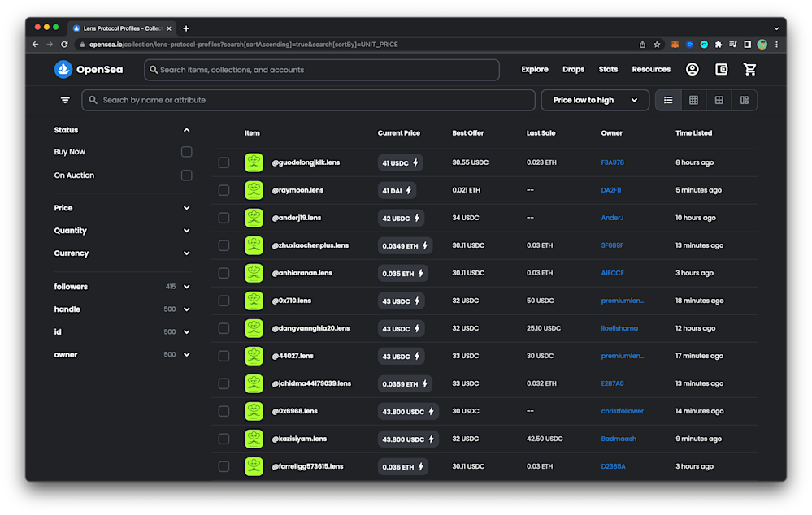
Task: Open browser profile avatar
Action: coord(762,45)
